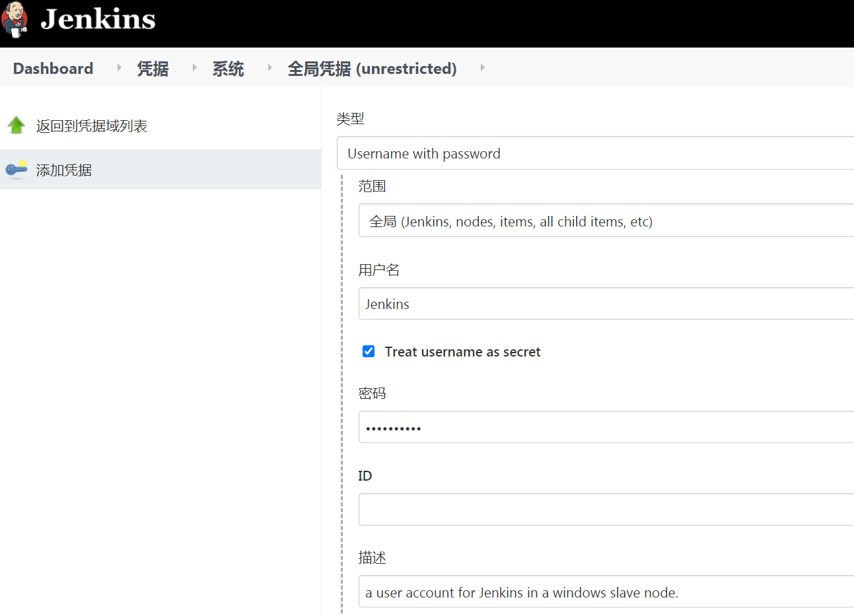The height and width of the screenshot is (616, 854).
Task: Click the 类型 label text
Action: 350,119
